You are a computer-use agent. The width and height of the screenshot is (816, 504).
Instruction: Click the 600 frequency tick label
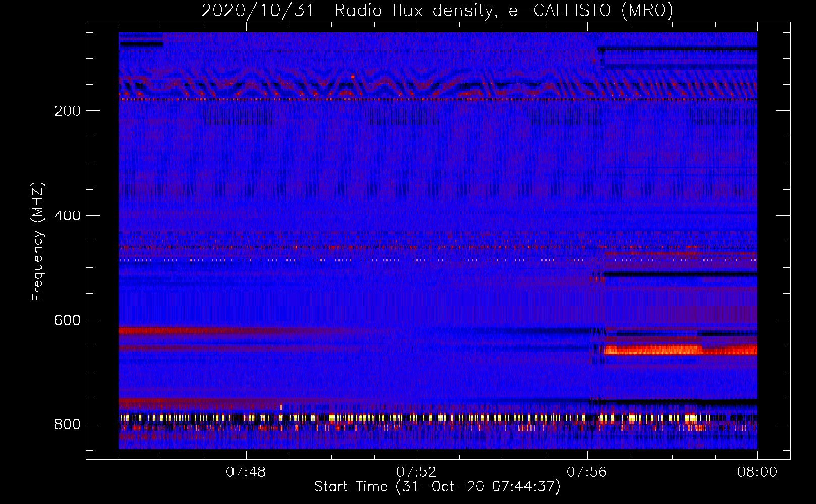pos(67,321)
